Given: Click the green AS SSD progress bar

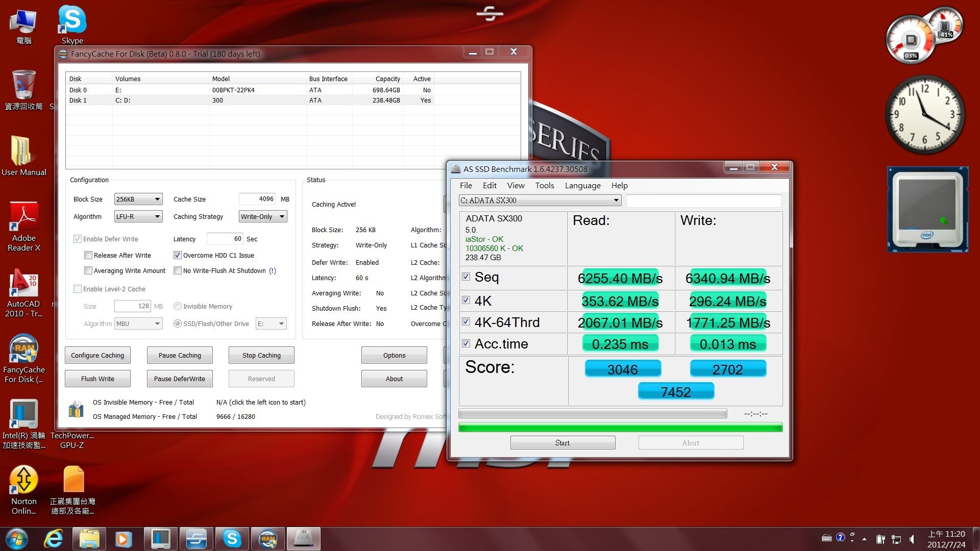Looking at the screenshot, I should pos(620,428).
